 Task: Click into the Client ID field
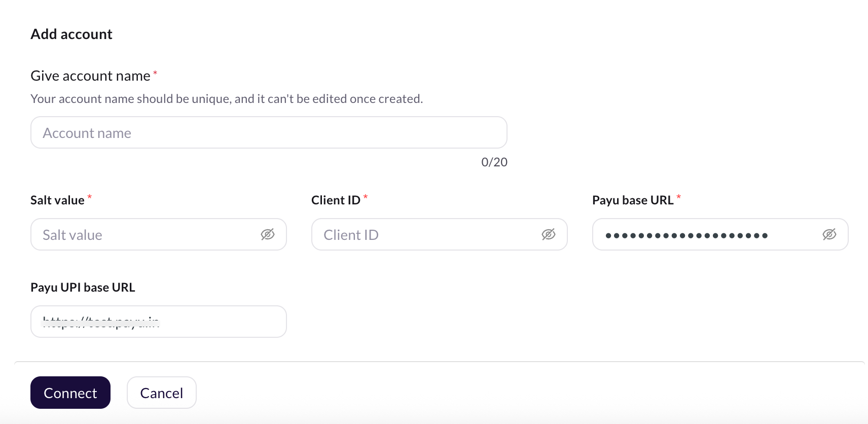click(440, 234)
